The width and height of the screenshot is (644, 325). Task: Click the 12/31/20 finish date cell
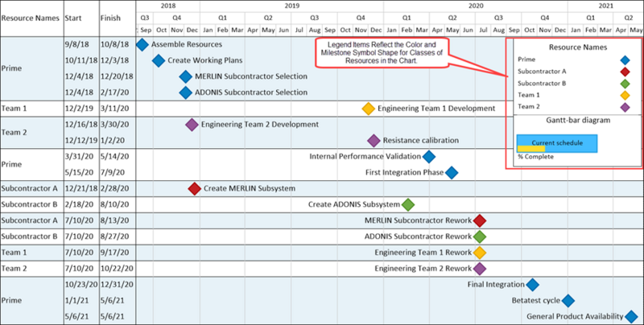pyautogui.click(x=117, y=285)
